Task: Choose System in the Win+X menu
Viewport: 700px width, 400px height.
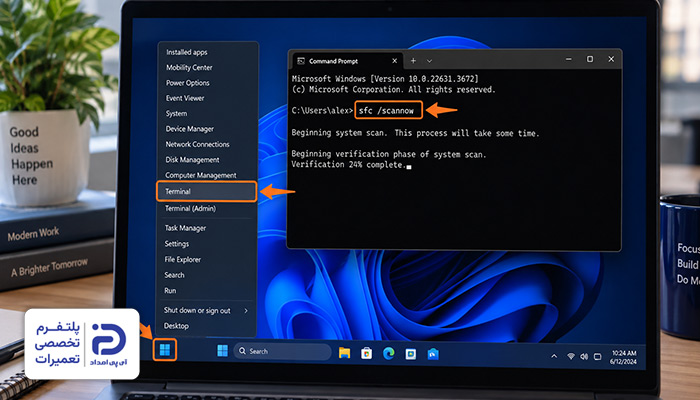Action: coord(176,113)
